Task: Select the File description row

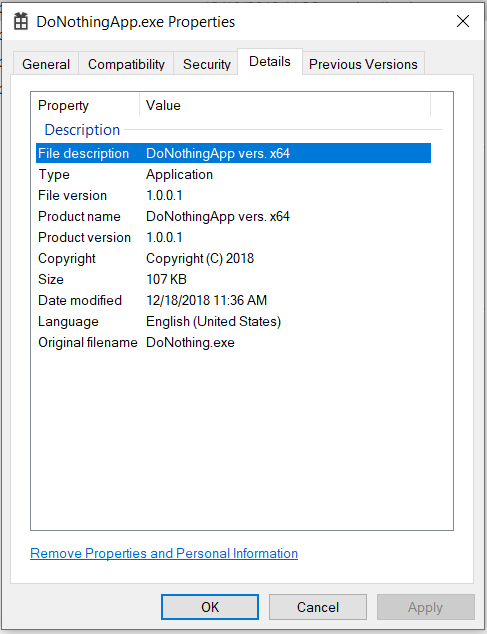Action: (x=233, y=153)
